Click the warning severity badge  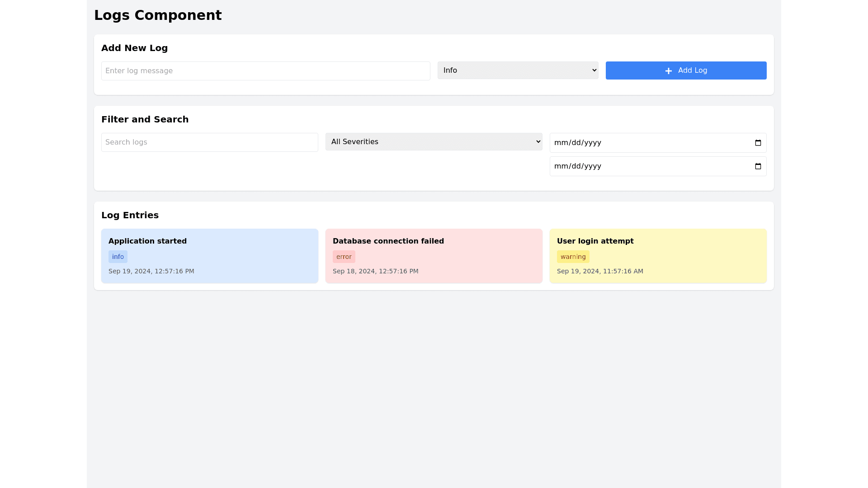click(x=573, y=257)
